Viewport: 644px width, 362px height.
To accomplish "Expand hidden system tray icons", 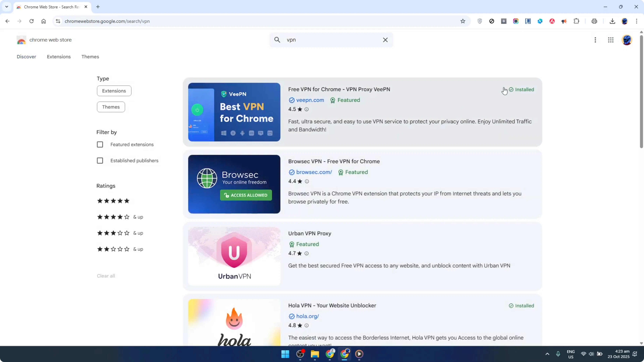I will coord(547,354).
